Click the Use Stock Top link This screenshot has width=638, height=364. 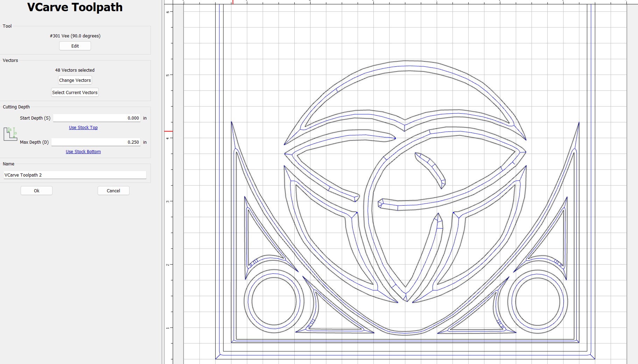(83, 128)
